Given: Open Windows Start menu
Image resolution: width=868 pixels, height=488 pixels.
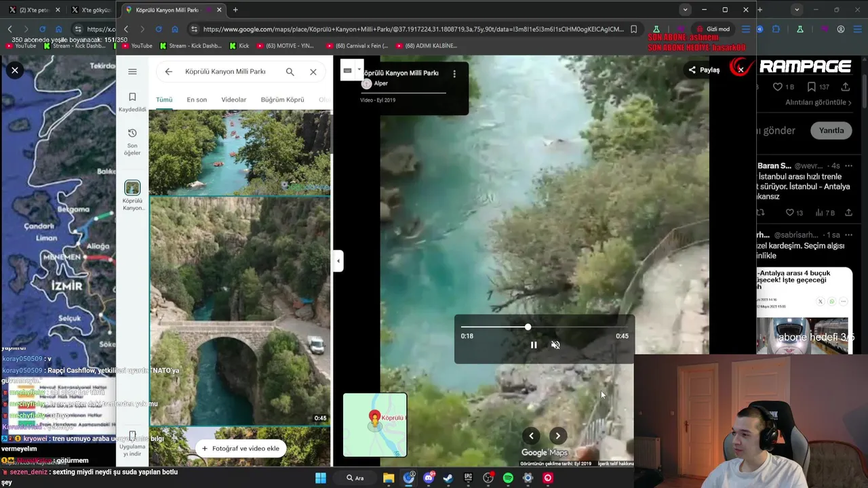Looking at the screenshot, I should 320,478.
